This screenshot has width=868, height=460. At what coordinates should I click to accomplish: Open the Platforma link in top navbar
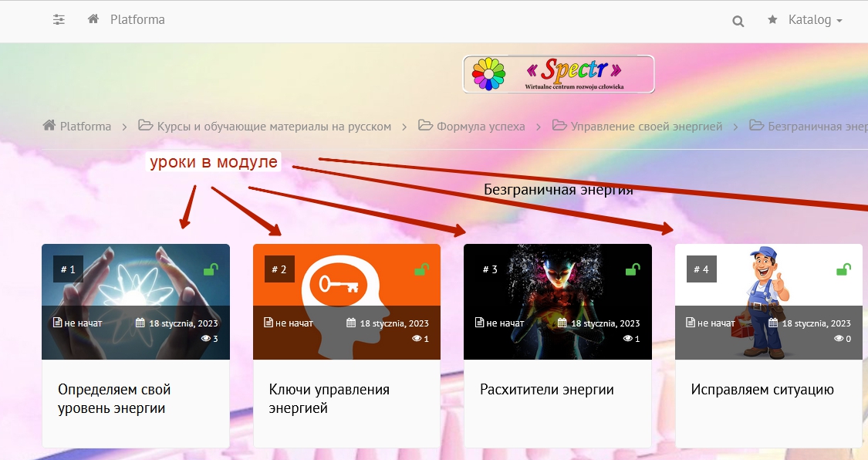pyautogui.click(x=137, y=19)
